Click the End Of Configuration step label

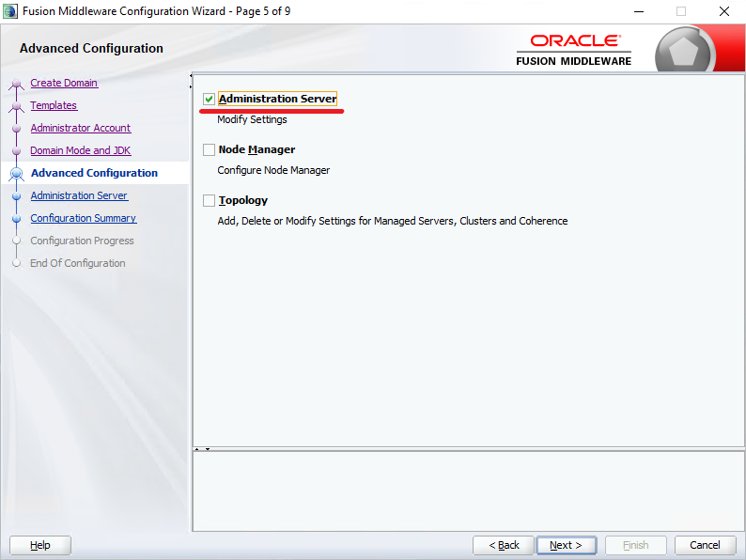coord(78,263)
